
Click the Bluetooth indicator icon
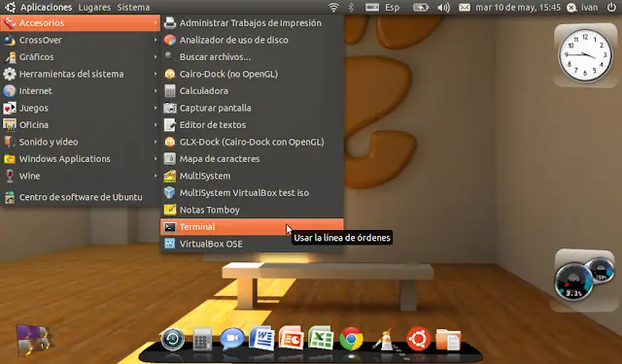point(351,7)
